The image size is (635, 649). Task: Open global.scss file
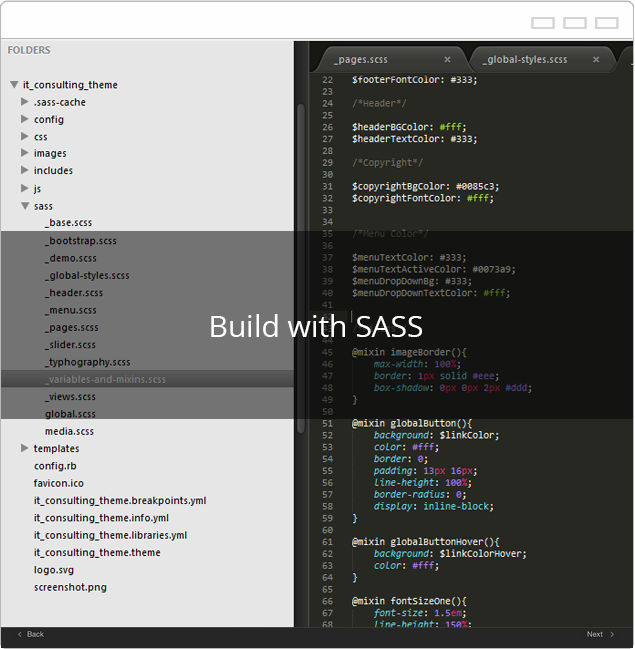(70, 414)
